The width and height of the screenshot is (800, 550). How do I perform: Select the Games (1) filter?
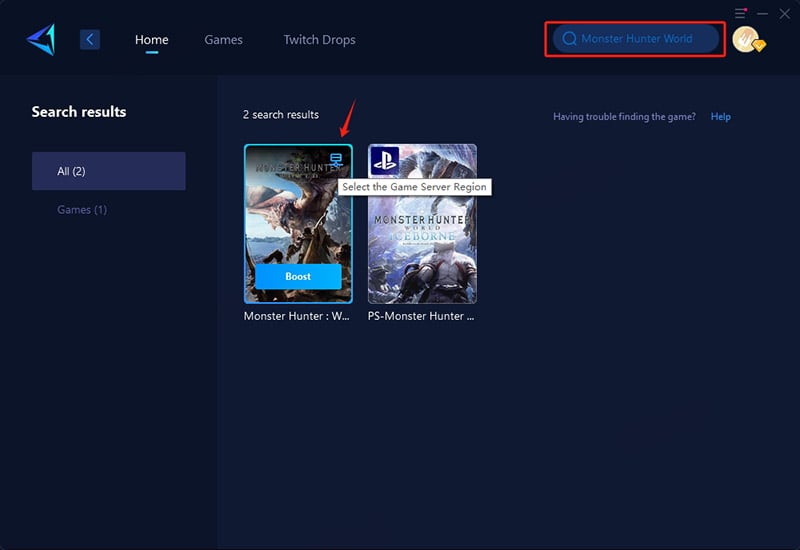tap(82, 210)
